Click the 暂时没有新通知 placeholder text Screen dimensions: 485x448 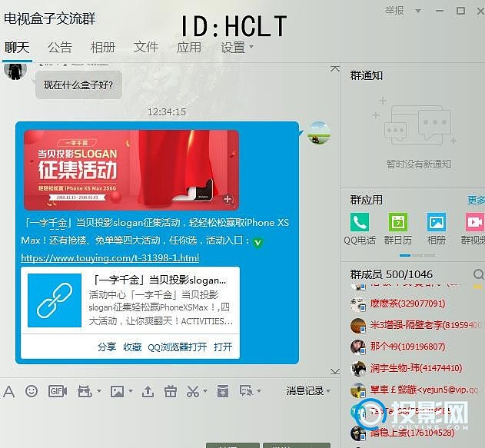[418, 164]
